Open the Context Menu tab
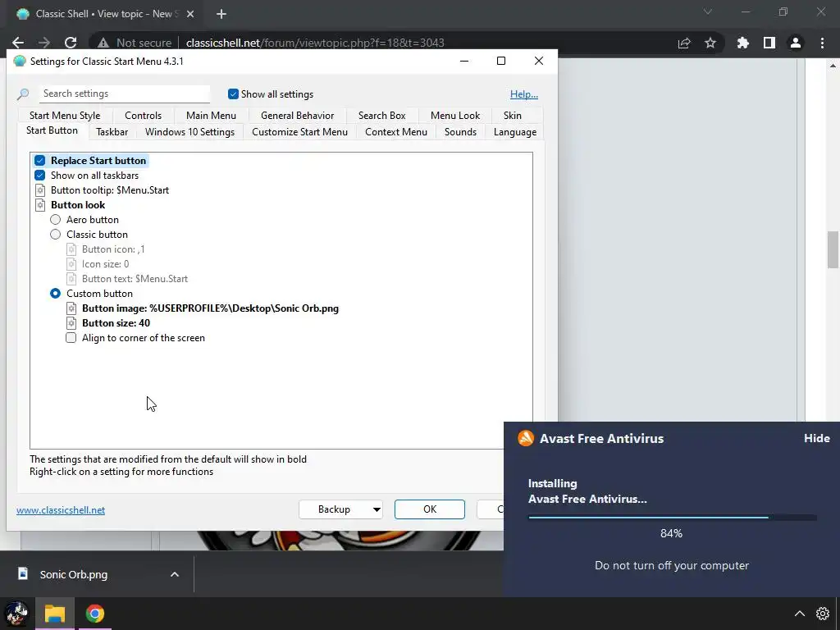Viewport: 840px width, 630px height. [396, 132]
